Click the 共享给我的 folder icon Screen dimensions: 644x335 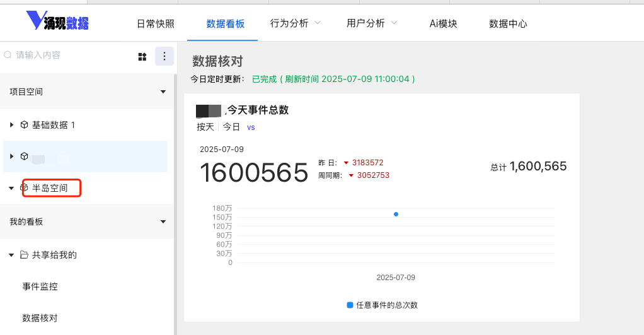click(x=24, y=255)
